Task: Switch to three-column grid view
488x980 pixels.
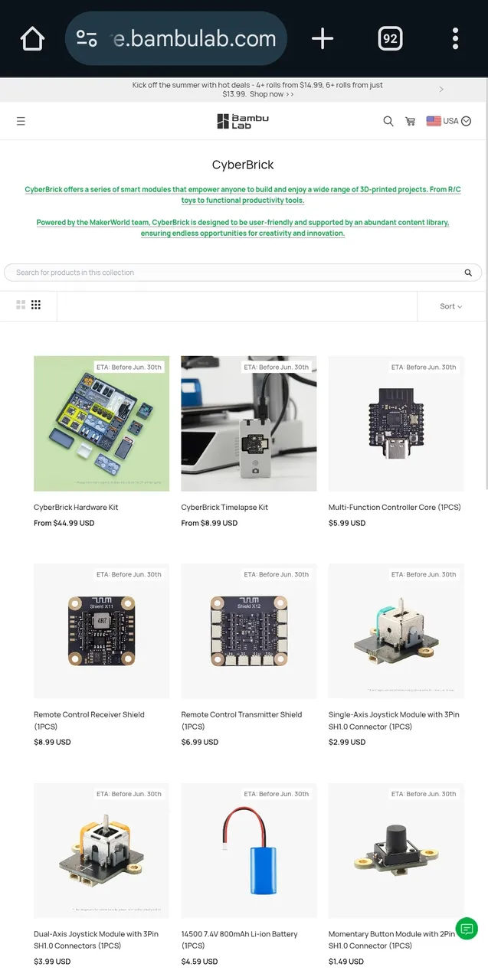Action: click(x=36, y=305)
